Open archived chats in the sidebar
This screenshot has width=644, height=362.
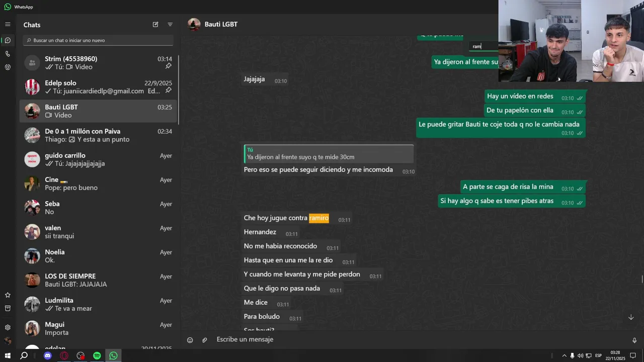(x=8, y=308)
